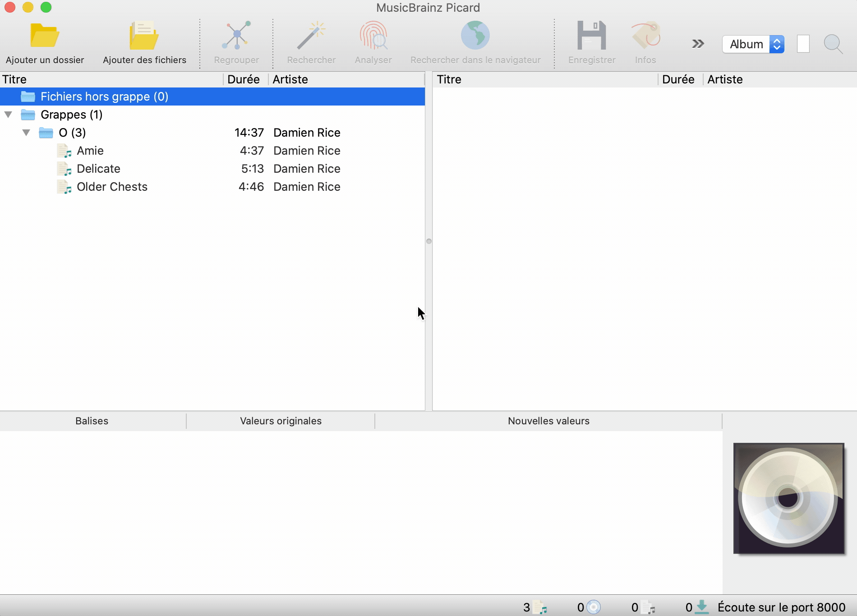Click the Rechercher magic wand icon
The height and width of the screenshot is (616, 857).
311,36
